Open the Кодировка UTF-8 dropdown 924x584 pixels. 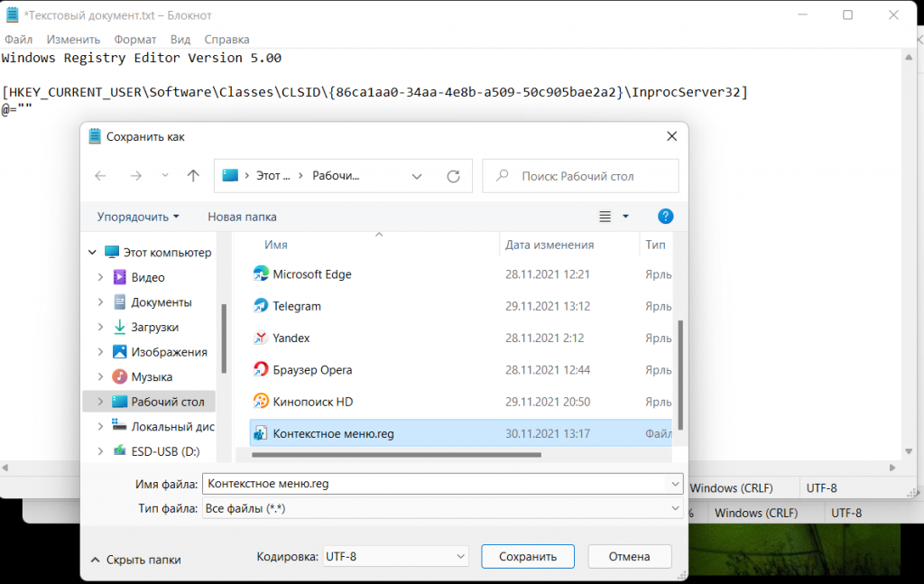[395, 556]
